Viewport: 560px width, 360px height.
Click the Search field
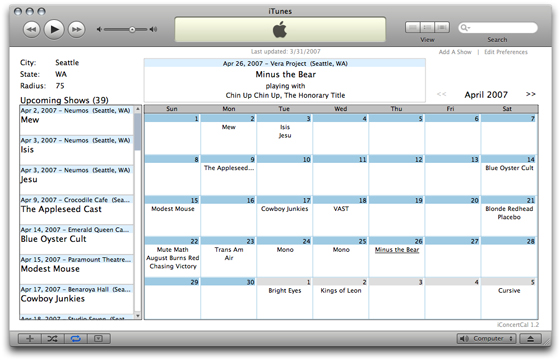(498, 28)
